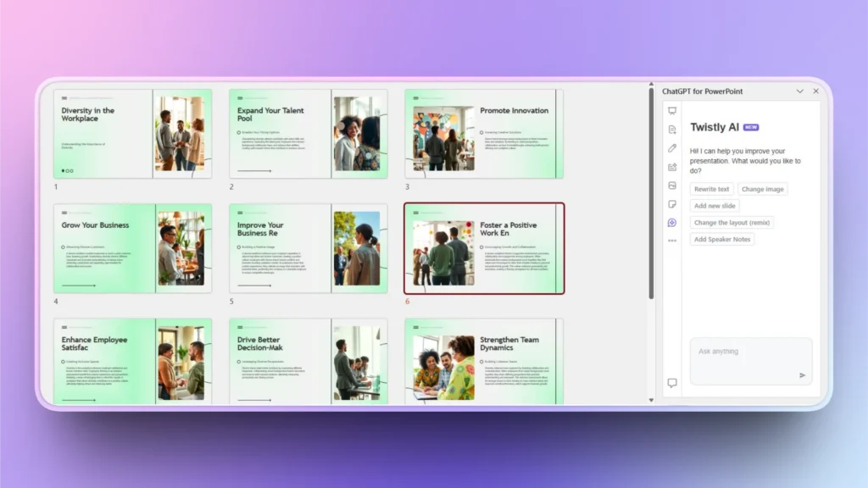
Task: Click the Rewrite text button
Action: (x=711, y=189)
